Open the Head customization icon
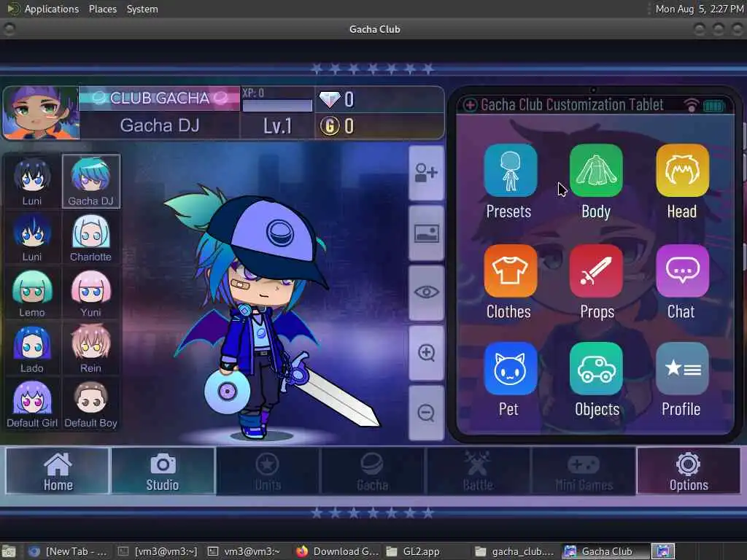The height and width of the screenshot is (560, 747). coord(682,171)
